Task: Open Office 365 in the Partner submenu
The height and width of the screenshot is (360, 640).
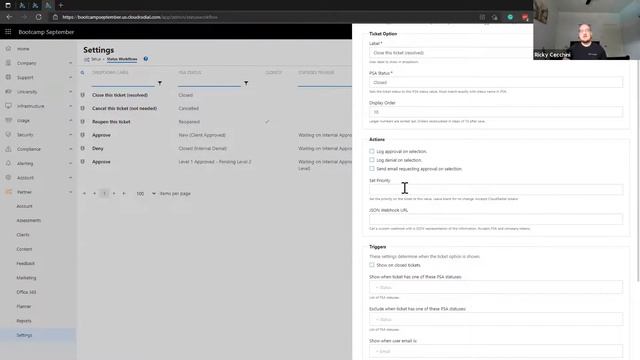Action: point(26,292)
